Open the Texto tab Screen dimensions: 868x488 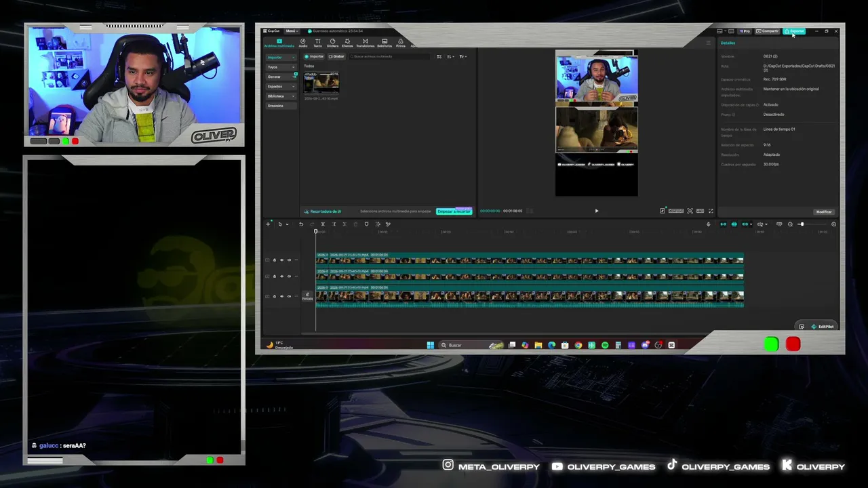pyautogui.click(x=317, y=43)
